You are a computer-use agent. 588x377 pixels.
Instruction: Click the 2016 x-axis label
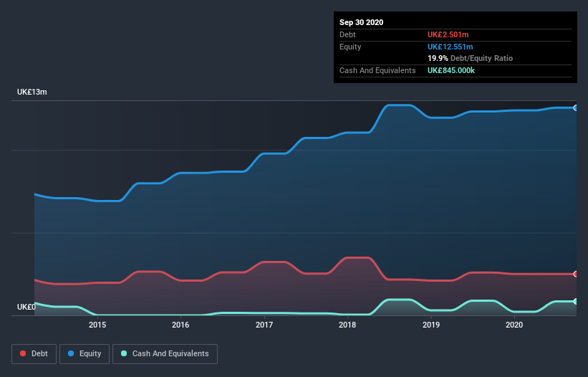coord(180,325)
